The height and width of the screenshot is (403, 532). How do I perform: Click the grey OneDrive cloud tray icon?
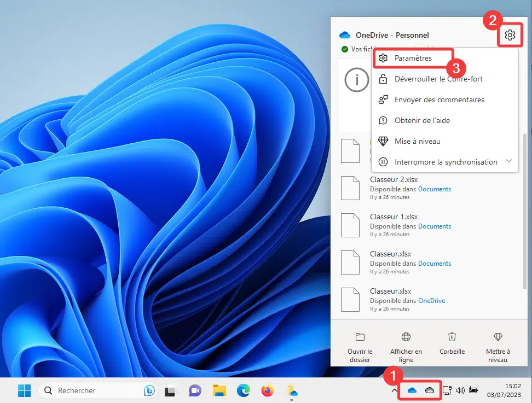click(430, 390)
